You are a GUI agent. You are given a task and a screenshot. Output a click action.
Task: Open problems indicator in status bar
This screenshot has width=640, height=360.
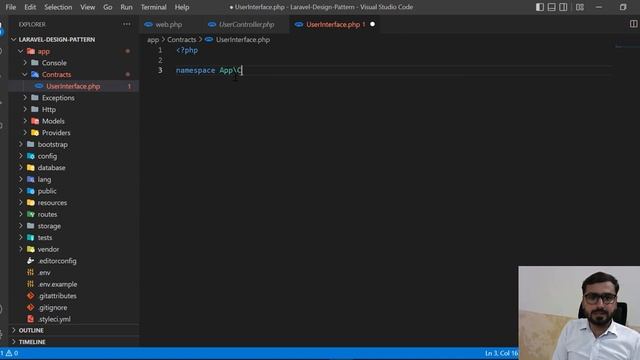pos(9,353)
